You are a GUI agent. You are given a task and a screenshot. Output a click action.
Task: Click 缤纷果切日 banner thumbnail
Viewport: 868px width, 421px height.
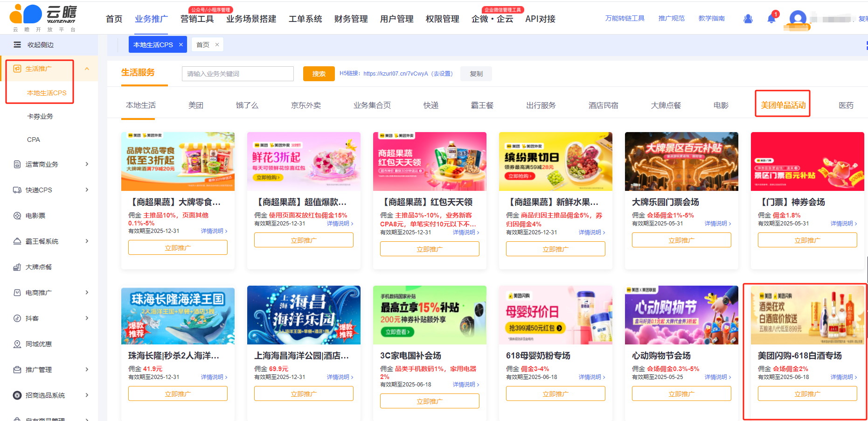[556, 161]
